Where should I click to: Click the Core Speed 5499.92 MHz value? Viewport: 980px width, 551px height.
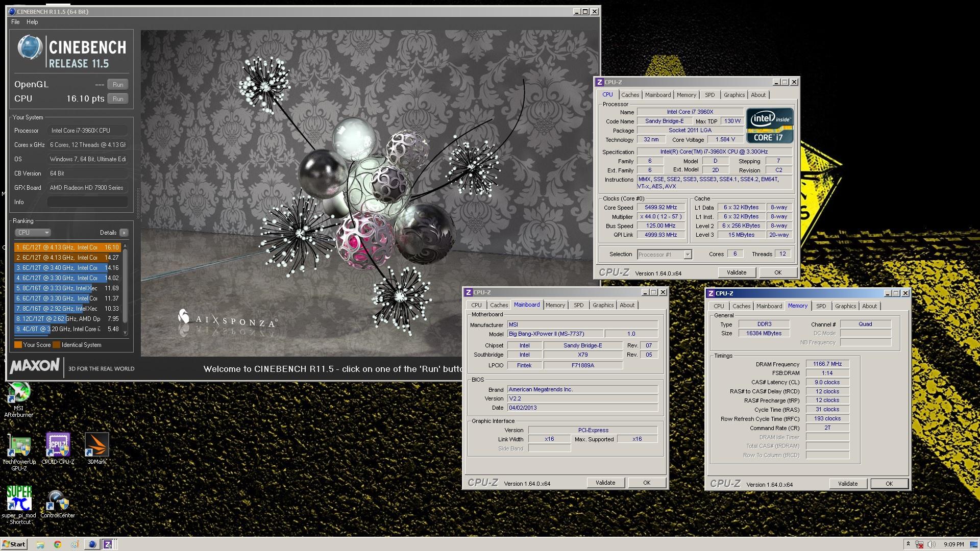coord(660,208)
